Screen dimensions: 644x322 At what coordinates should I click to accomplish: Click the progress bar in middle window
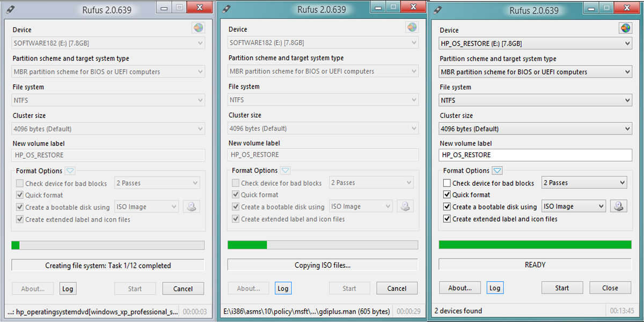point(323,245)
